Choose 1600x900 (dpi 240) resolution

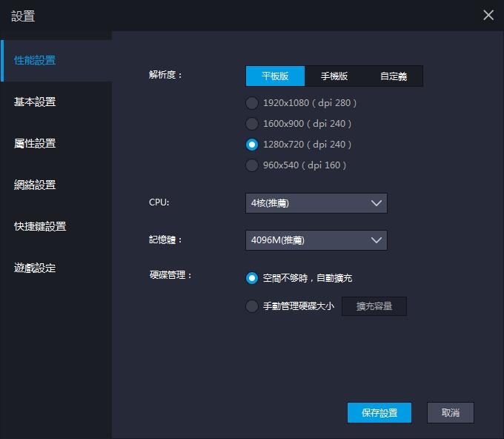[252, 124]
